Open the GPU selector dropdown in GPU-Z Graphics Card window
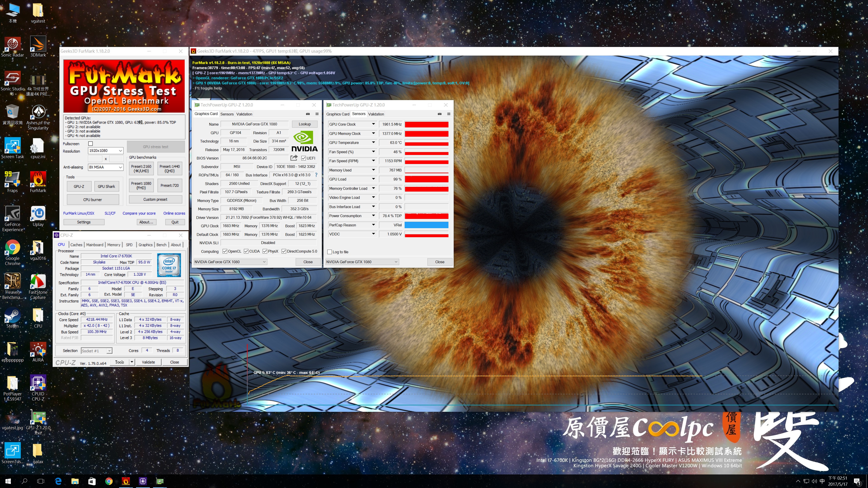Screen dimensions: 868x488 click(x=230, y=262)
